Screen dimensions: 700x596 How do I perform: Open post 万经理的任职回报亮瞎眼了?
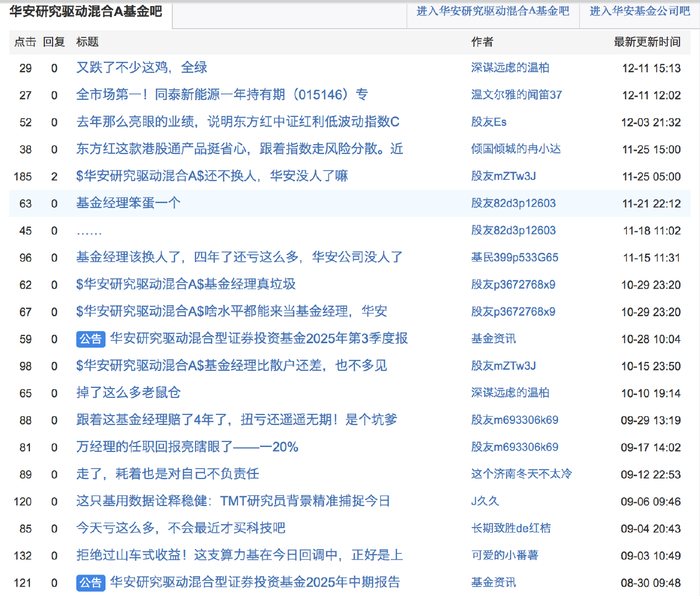[187, 447]
